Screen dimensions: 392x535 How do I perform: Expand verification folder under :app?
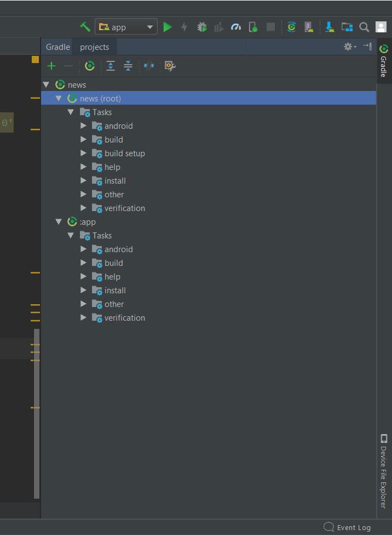click(83, 317)
